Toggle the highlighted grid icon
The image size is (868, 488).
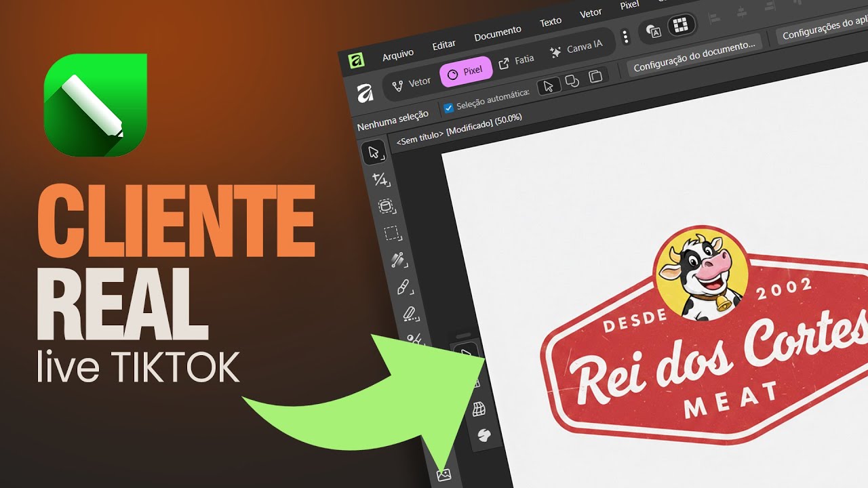682,25
